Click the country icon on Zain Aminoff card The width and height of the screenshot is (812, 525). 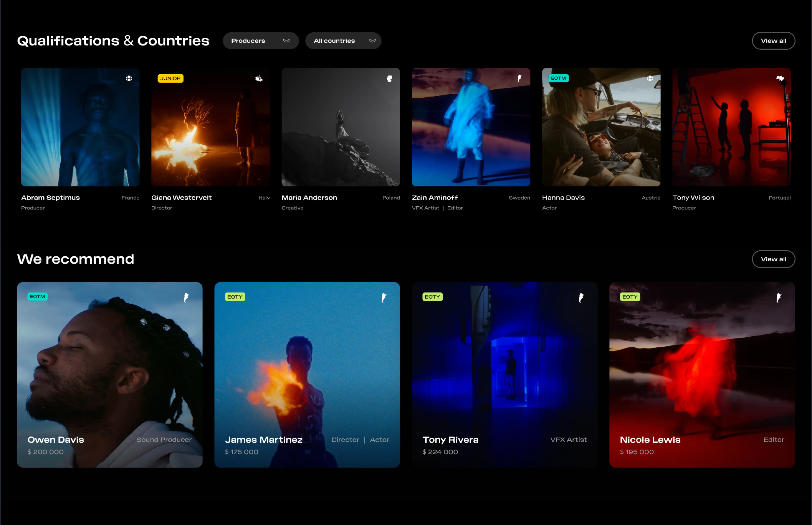click(520, 78)
